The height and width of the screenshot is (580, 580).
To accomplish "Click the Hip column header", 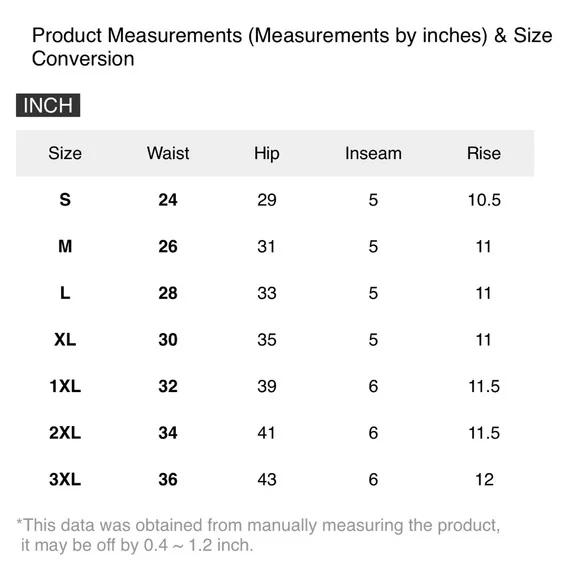I will click(x=267, y=154).
